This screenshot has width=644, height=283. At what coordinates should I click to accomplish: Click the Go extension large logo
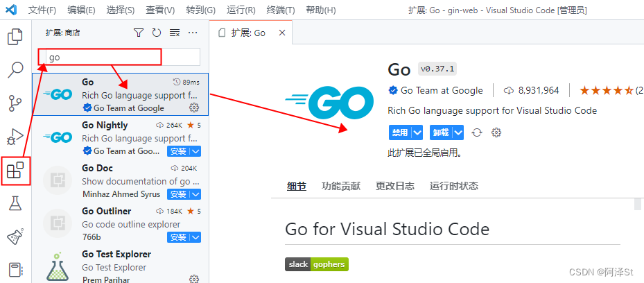coord(329,103)
